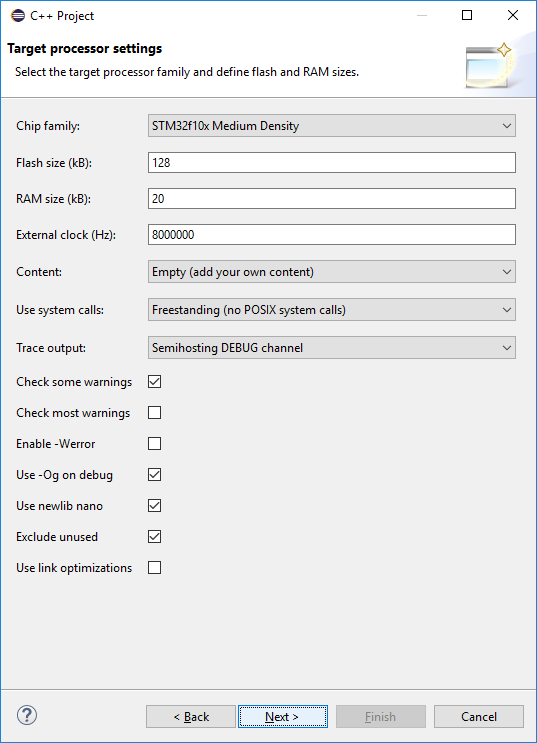The image size is (537, 743).
Task: Enable the -Werror checkbox
Action: coord(155,444)
